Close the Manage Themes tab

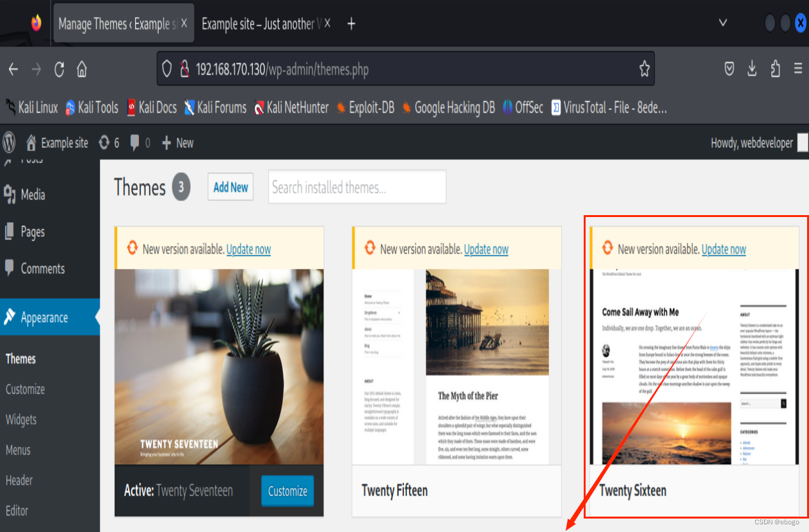tap(184, 24)
